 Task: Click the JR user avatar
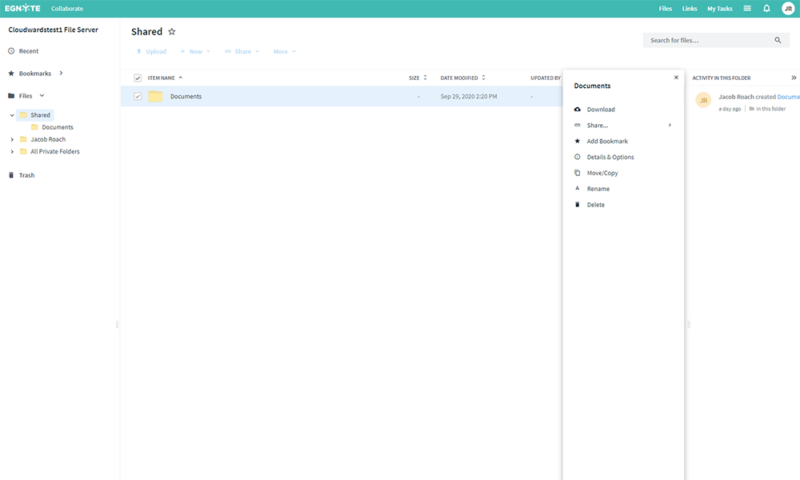788,8
